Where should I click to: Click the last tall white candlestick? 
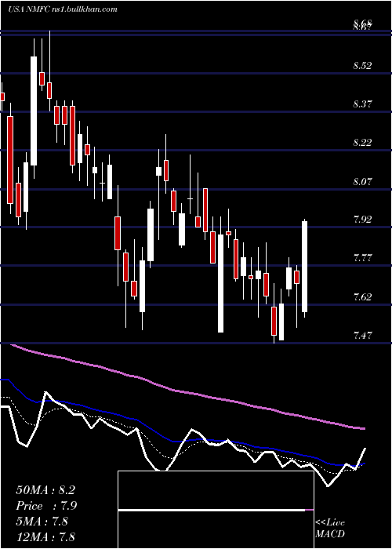pyautogui.click(x=305, y=267)
